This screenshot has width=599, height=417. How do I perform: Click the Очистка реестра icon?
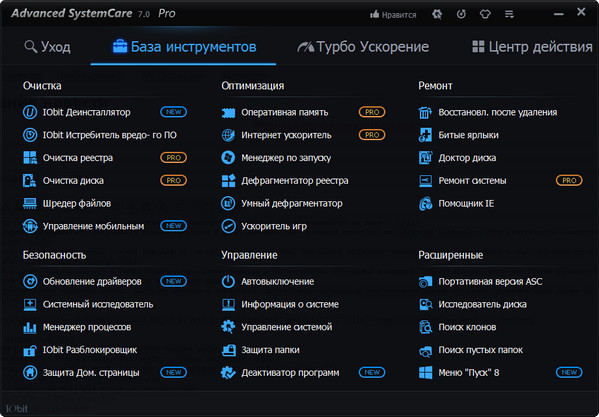pos(30,158)
